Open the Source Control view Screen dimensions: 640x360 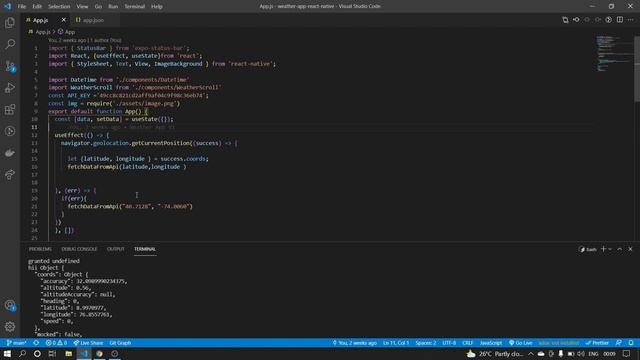(10, 66)
